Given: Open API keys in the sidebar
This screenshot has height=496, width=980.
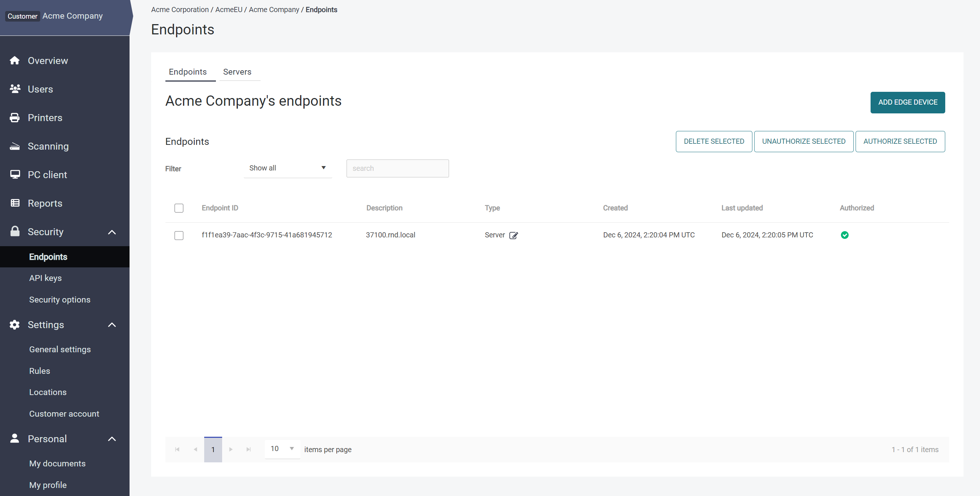Looking at the screenshot, I should click(45, 278).
